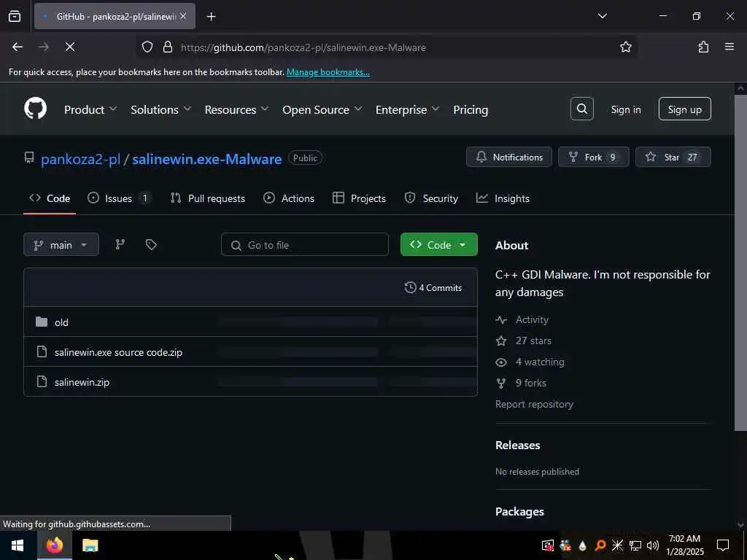The height and width of the screenshot is (560, 747).
Task: Expand Enterprise navigation menu
Action: [407, 109]
